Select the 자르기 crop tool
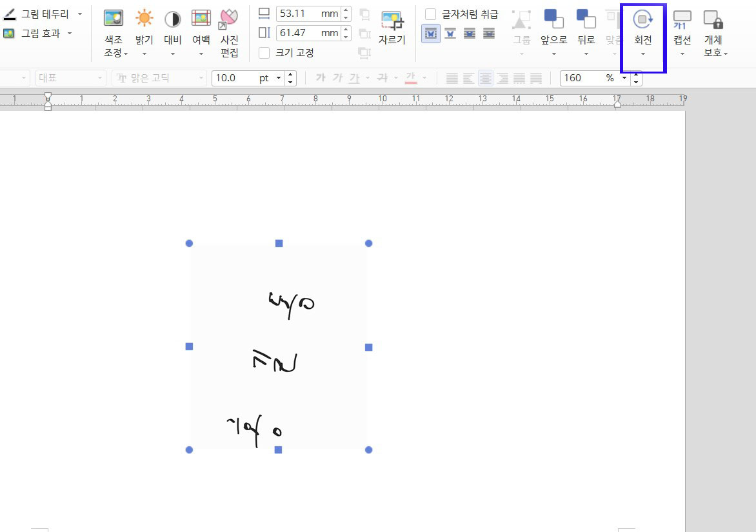Screen dimensions: 756x532 click(392, 28)
